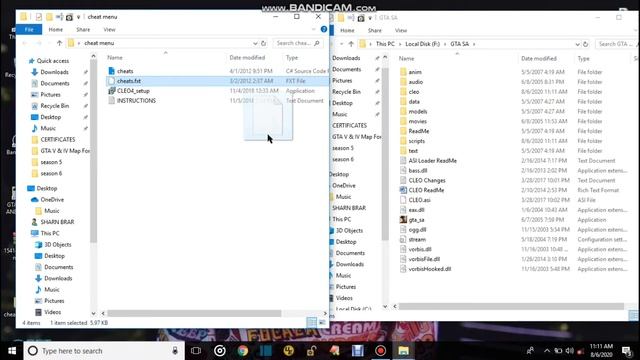The width and height of the screenshot is (640, 360).
Task: Open the File tab in cheat menu window
Action: click(x=29, y=29)
